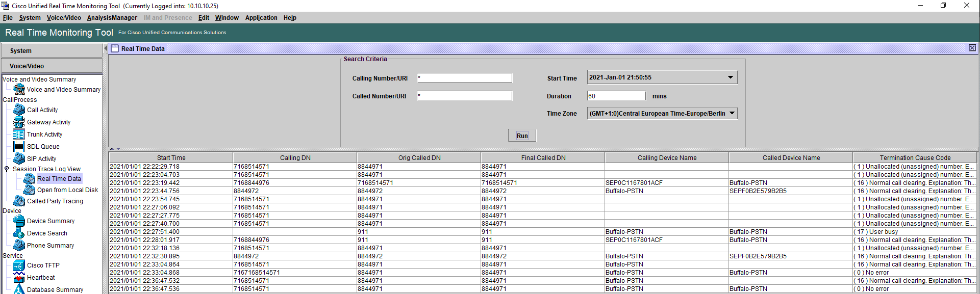
Task: Open the Help menu
Action: point(290,18)
